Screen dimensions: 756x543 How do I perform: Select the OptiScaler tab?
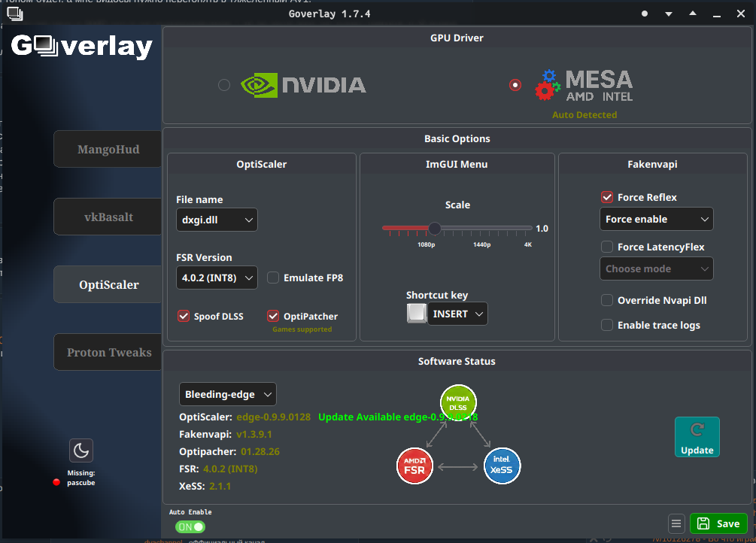[108, 284]
